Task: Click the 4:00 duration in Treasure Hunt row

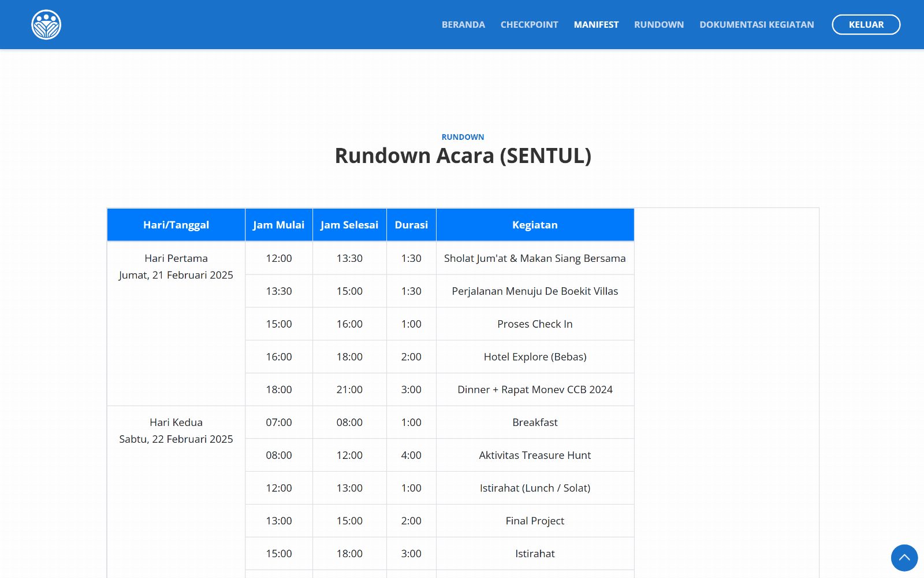Action: [x=411, y=455]
